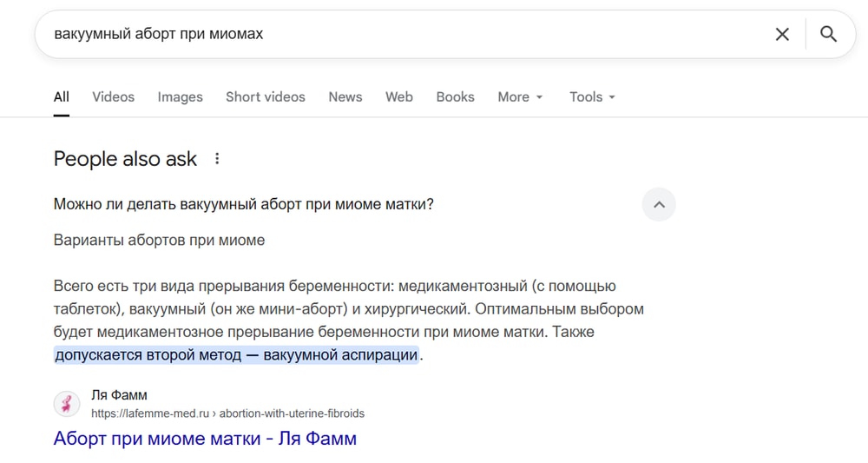Open the link Аборт при миоме матки - Ля Фамм
868x463 pixels.
205,438
